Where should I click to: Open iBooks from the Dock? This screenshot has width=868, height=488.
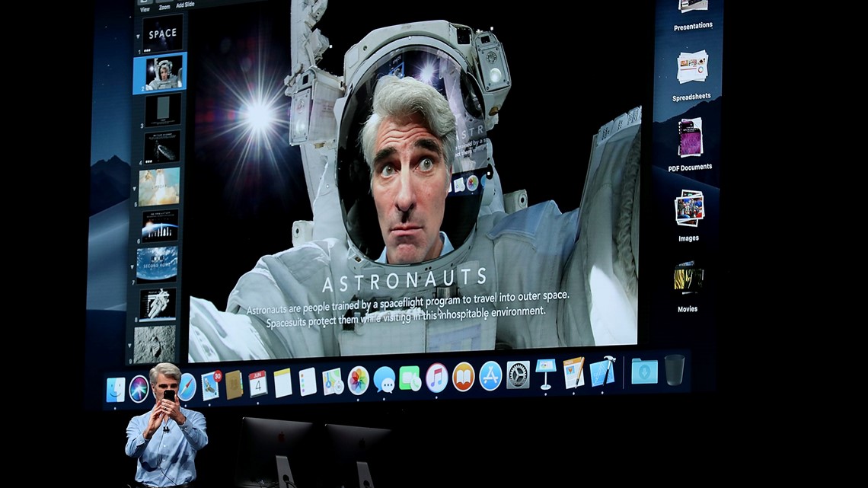464,378
